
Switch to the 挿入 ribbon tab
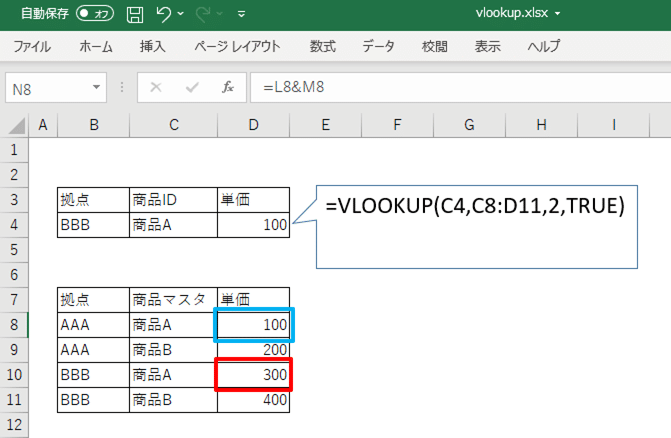tap(152, 46)
